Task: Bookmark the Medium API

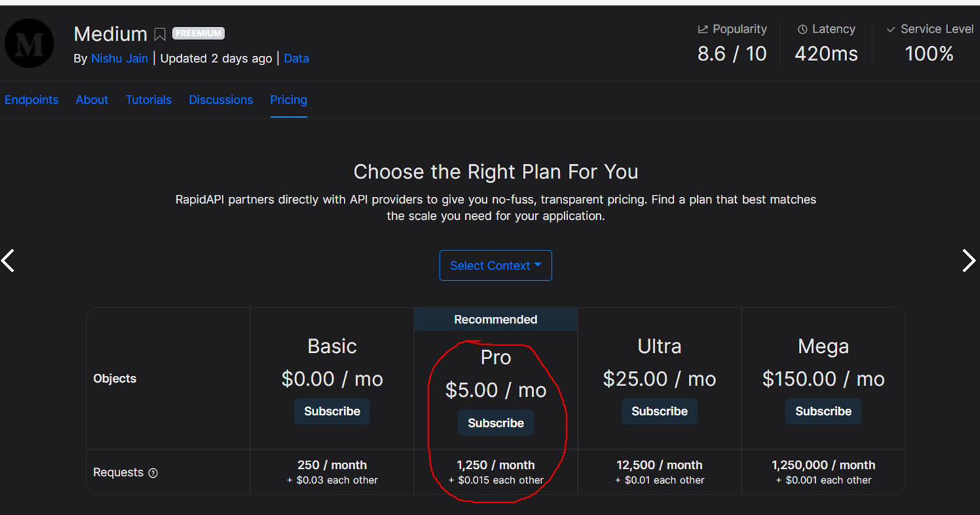Action: pos(160,34)
